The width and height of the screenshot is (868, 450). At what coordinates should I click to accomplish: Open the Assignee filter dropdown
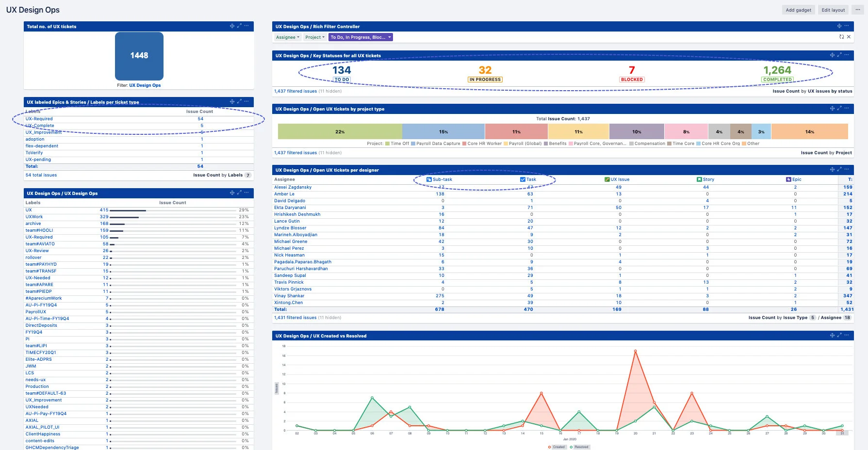(x=287, y=37)
